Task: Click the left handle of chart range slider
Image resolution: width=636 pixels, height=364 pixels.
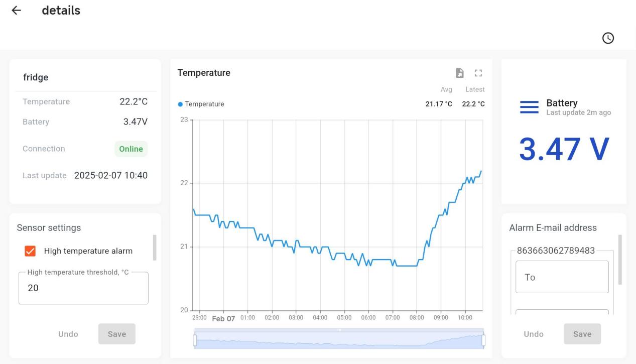Action: tap(195, 340)
